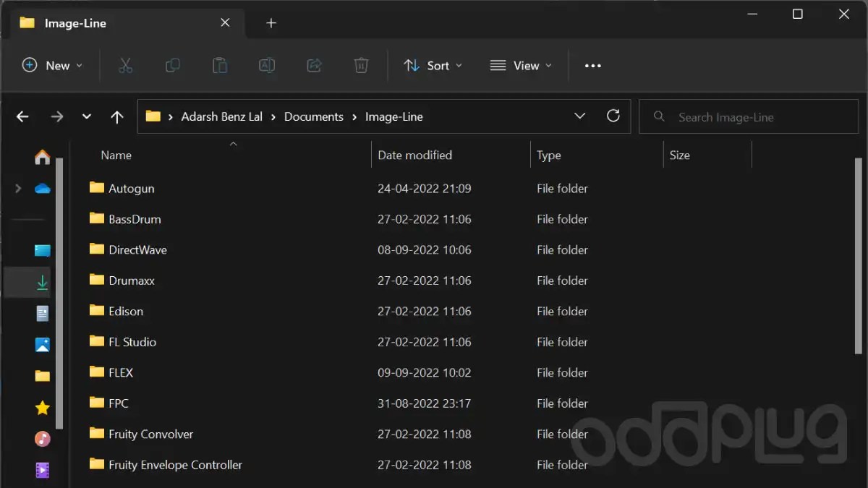Expand recent locations chevron
The width and height of the screenshot is (868, 488).
pos(87,116)
